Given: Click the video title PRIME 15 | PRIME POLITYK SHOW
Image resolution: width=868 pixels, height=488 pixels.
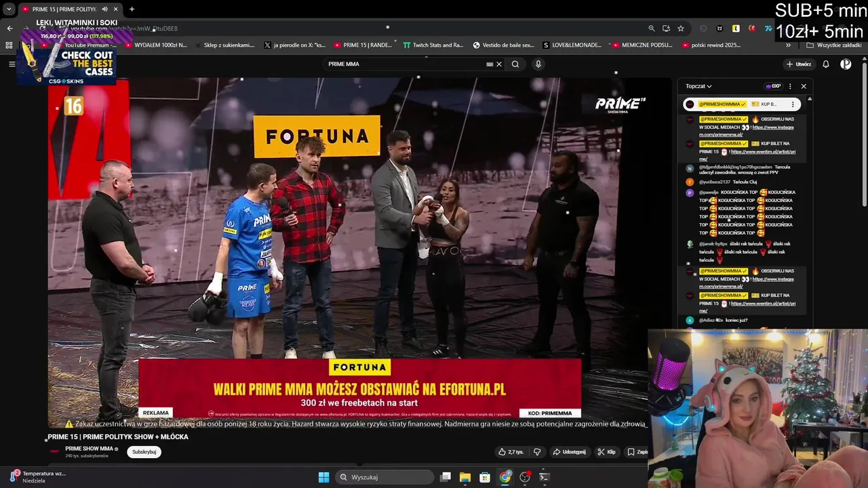Looking at the screenshot, I should (118, 437).
